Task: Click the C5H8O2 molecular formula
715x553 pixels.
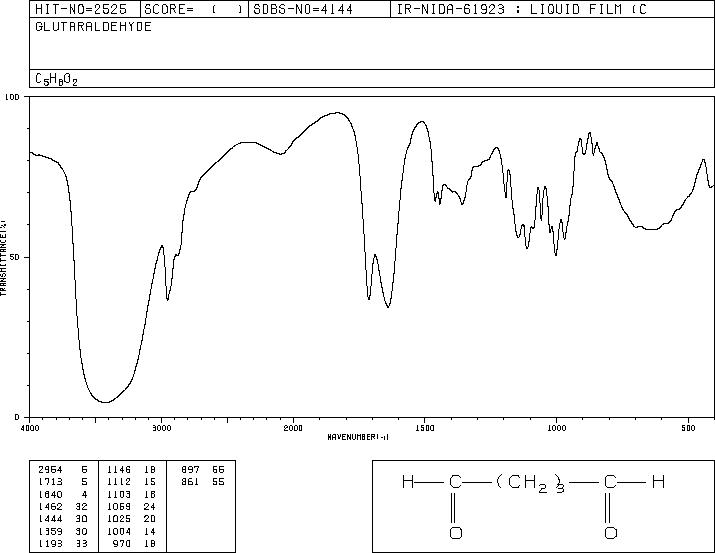Action: 56,79
